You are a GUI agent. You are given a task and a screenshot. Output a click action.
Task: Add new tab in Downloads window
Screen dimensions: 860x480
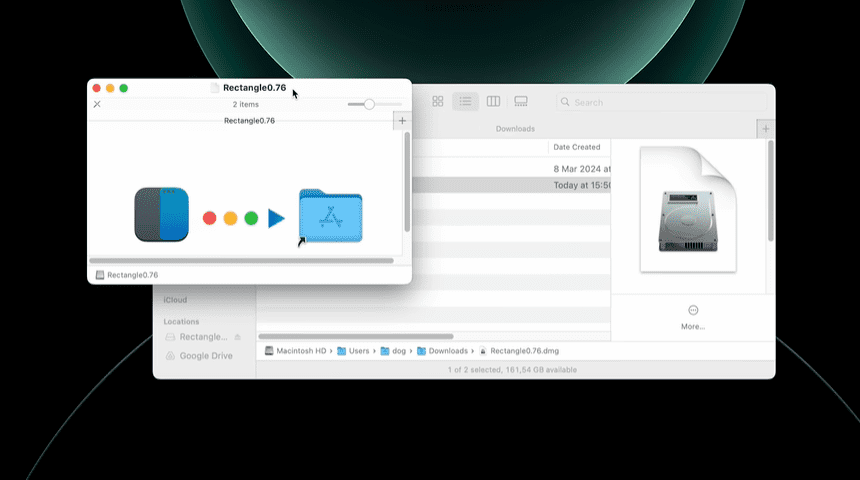pyautogui.click(x=765, y=129)
